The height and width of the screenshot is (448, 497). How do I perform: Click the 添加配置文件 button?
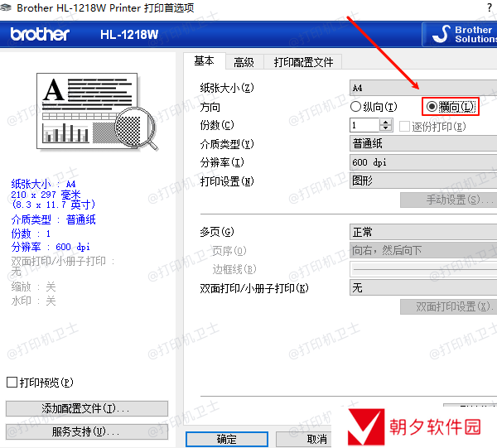86,409
